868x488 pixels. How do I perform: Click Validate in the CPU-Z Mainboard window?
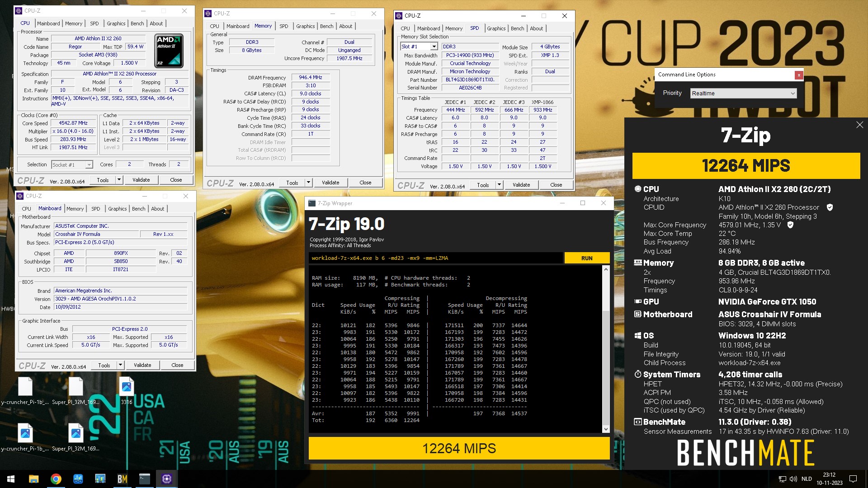[x=142, y=365]
